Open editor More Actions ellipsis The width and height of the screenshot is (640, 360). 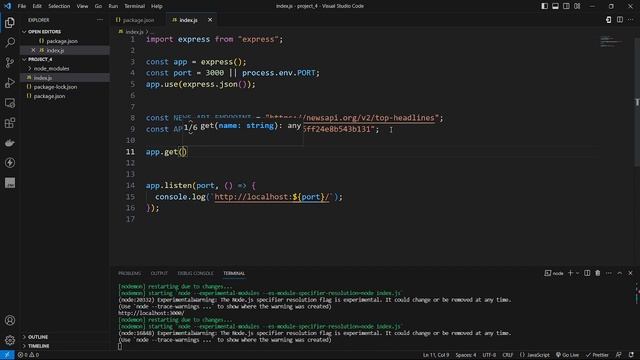coord(631,20)
